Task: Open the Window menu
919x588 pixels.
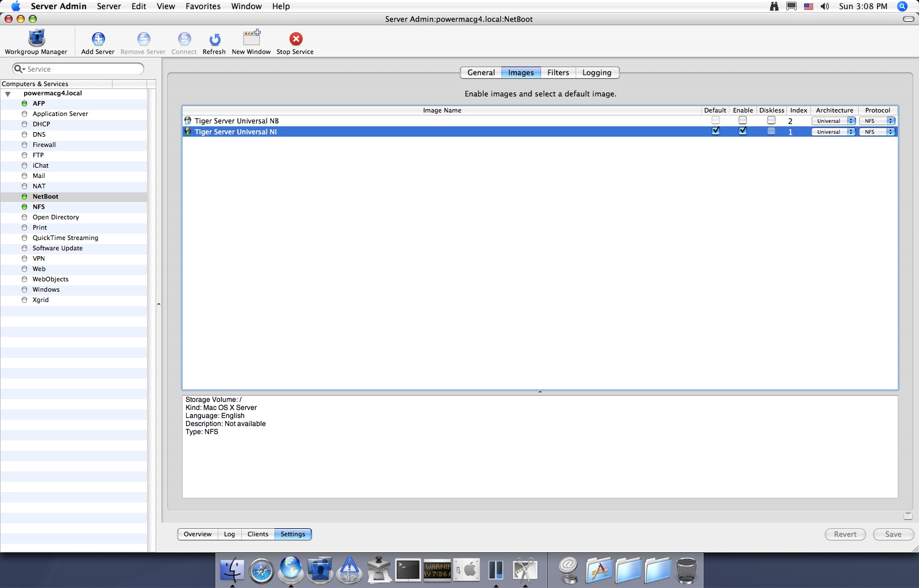Action: click(x=246, y=6)
